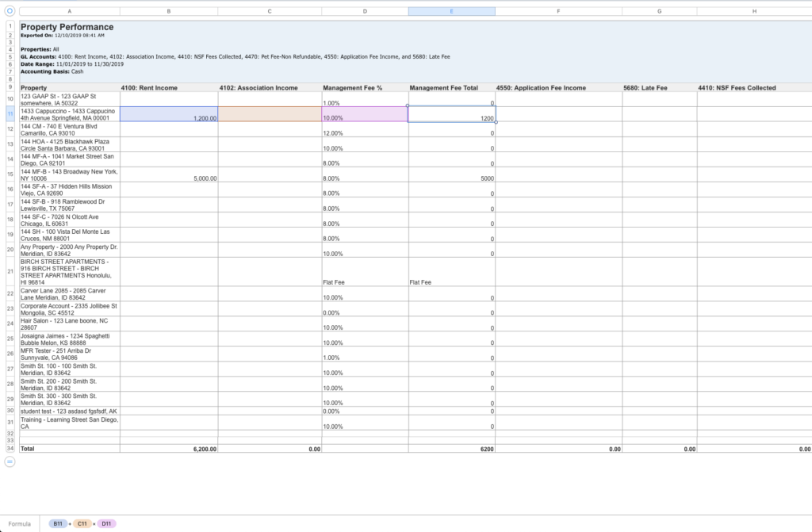The width and height of the screenshot is (812, 532).
Task: Select column C header
Action: (x=270, y=11)
